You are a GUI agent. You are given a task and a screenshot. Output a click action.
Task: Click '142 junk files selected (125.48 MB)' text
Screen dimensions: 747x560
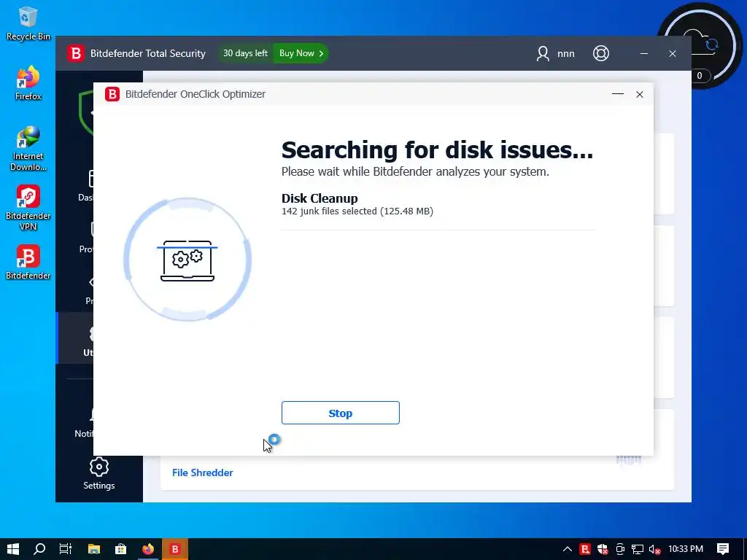(357, 211)
